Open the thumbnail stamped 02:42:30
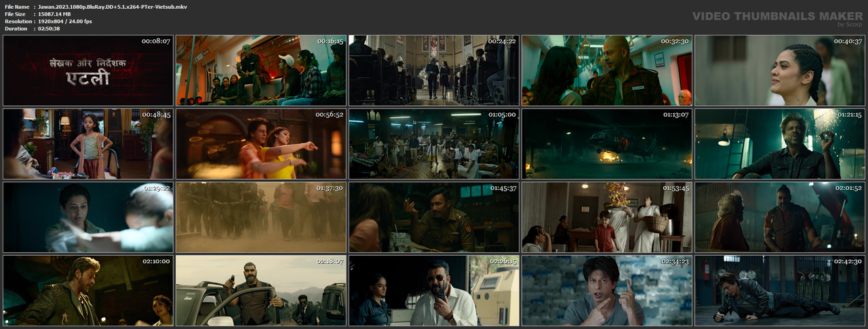Screen dimensions: 868x329 point(780,290)
